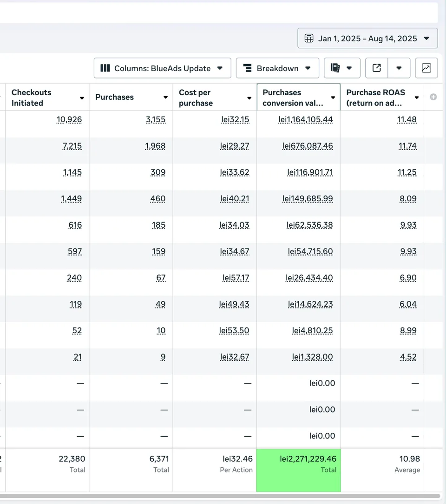Screen dimensions: 446x504
Task: Sort by Purchases column header
Action: [x=114, y=97]
